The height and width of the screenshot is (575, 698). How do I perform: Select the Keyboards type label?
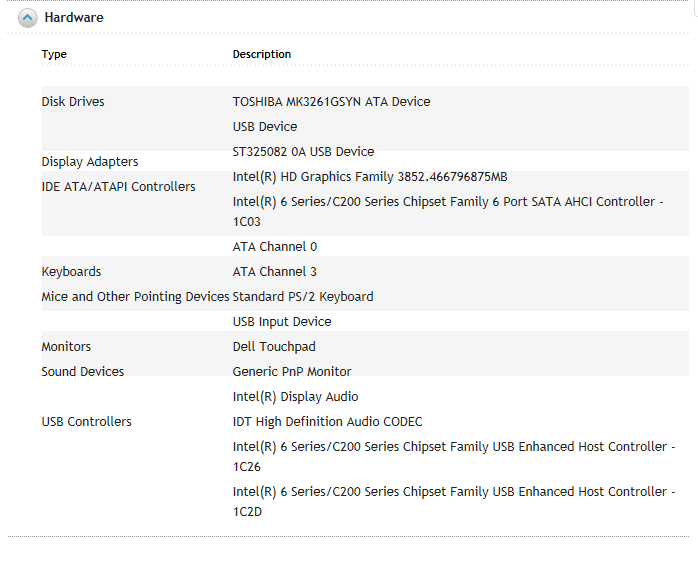(71, 272)
